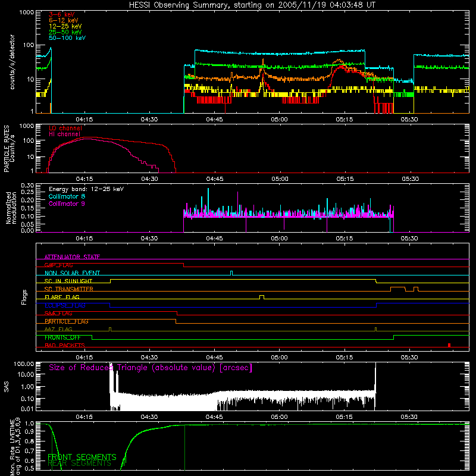The image size is (476, 476).
Task: Click the 'Normalized modulation' axis label
Action: [11, 208]
